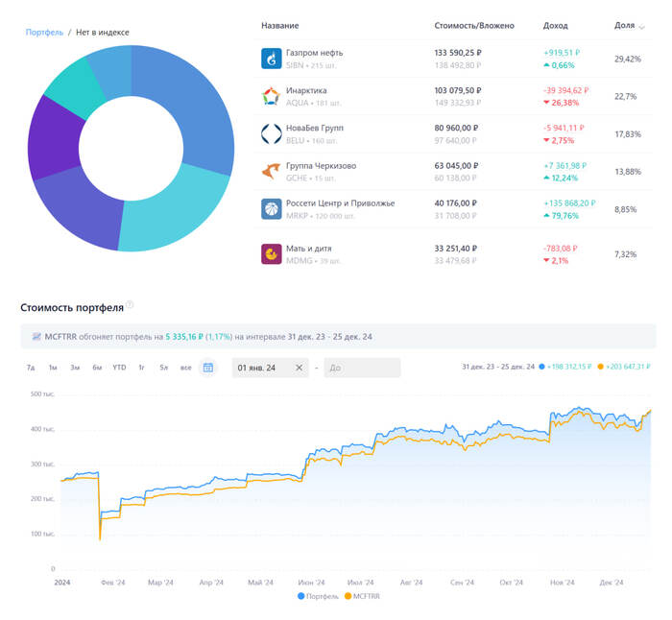Toggle the MCFTRR series in chart legend
672x620 pixels.
[x=361, y=596]
